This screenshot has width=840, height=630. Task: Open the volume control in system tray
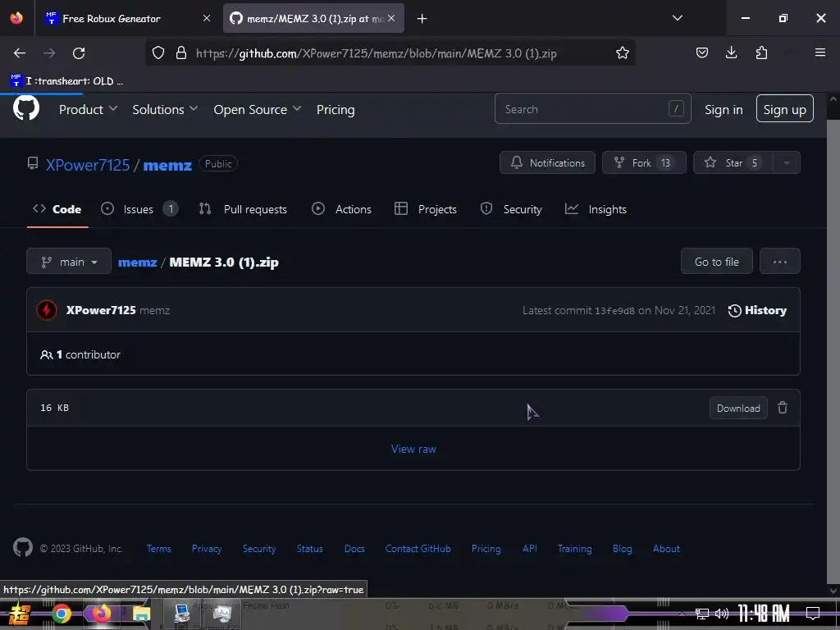pyautogui.click(x=722, y=614)
